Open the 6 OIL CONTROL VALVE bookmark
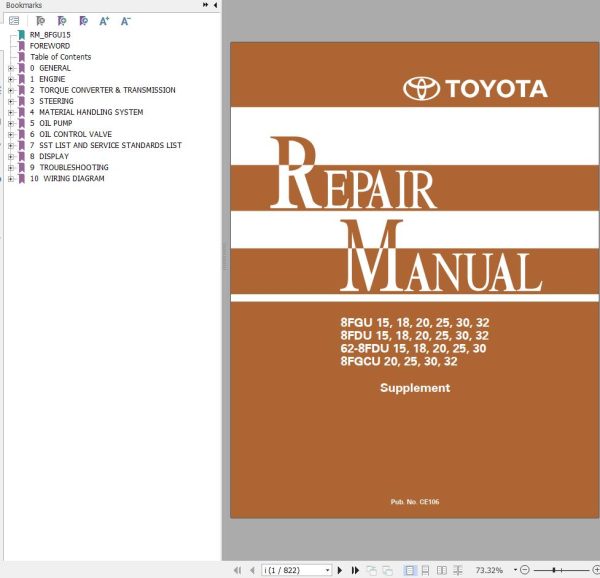The width and height of the screenshot is (600, 578). click(71, 135)
